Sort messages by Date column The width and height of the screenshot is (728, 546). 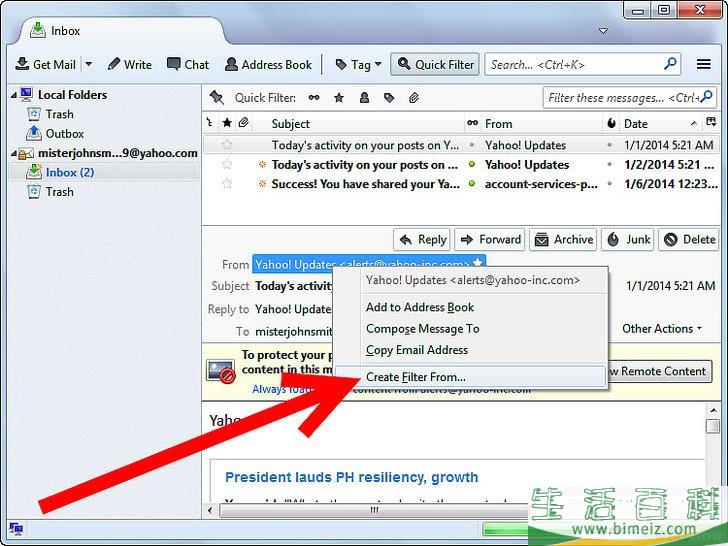click(636, 124)
